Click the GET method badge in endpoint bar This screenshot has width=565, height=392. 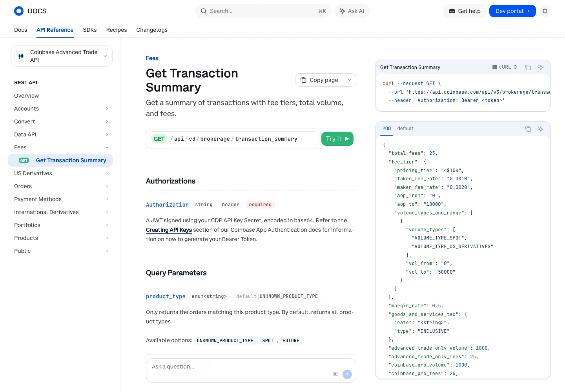point(159,139)
